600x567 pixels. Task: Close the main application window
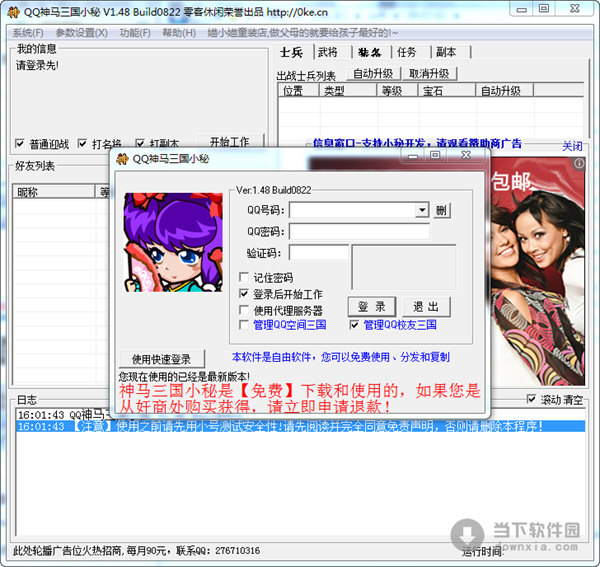[574, 9]
